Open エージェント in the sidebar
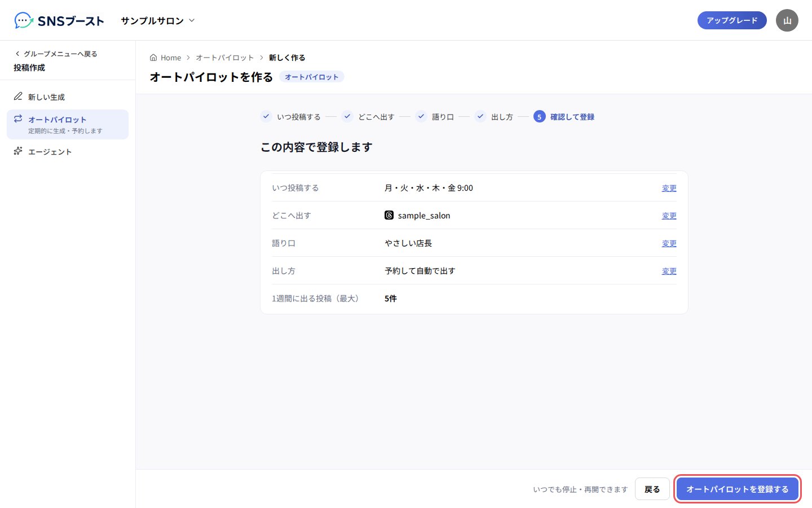The height and width of the screenshot is (508, 812). tap(68, 151)
